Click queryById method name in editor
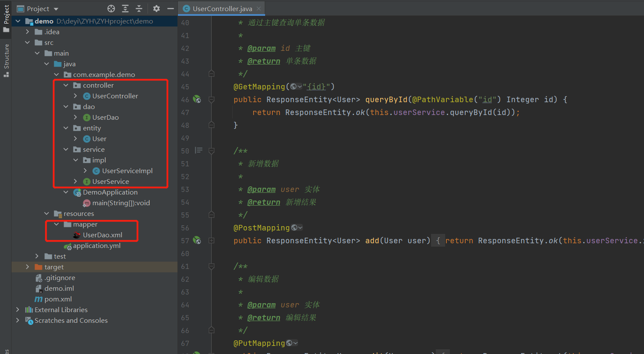Image resolution: width=644 pixels, height=354 pixels. (386, 100)
